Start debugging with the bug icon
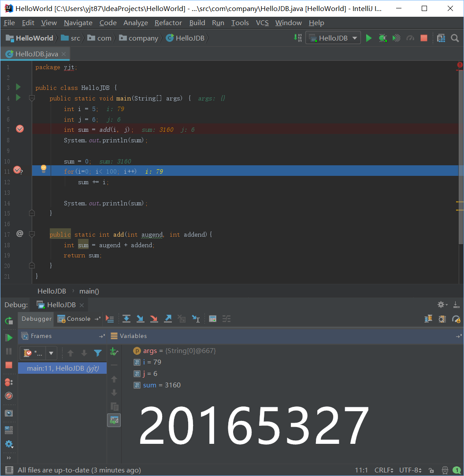This screenshot has height=476, width=464. (382, 38)
